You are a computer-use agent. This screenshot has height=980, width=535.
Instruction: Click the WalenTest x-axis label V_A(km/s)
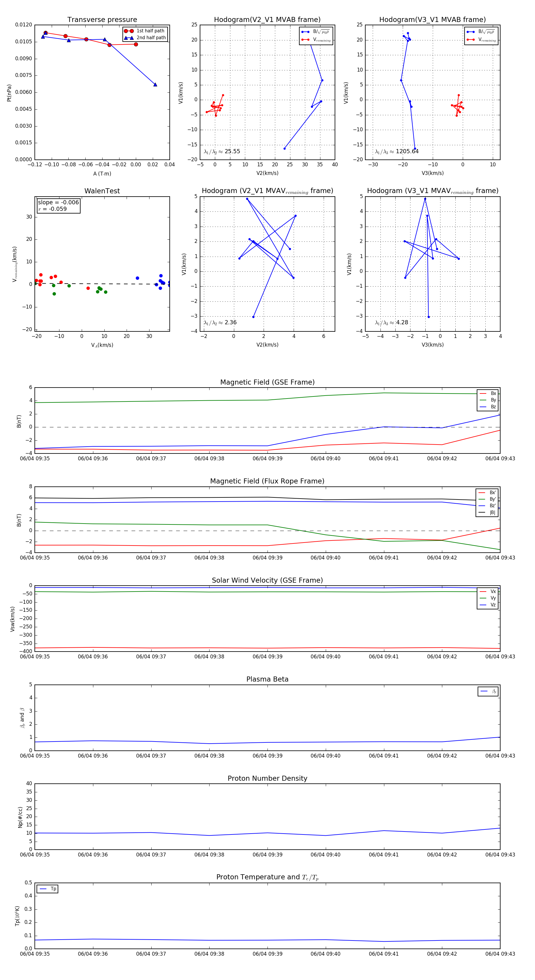coord(102,345)
